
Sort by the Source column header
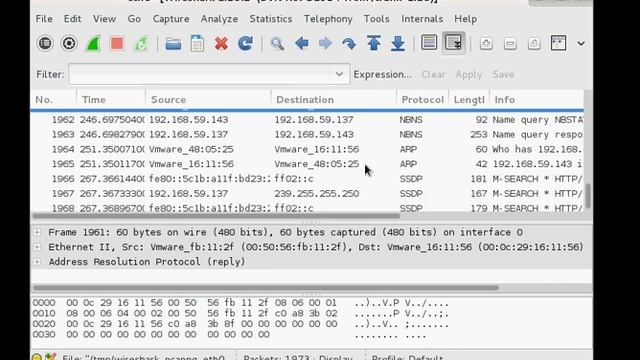[208, 100]
